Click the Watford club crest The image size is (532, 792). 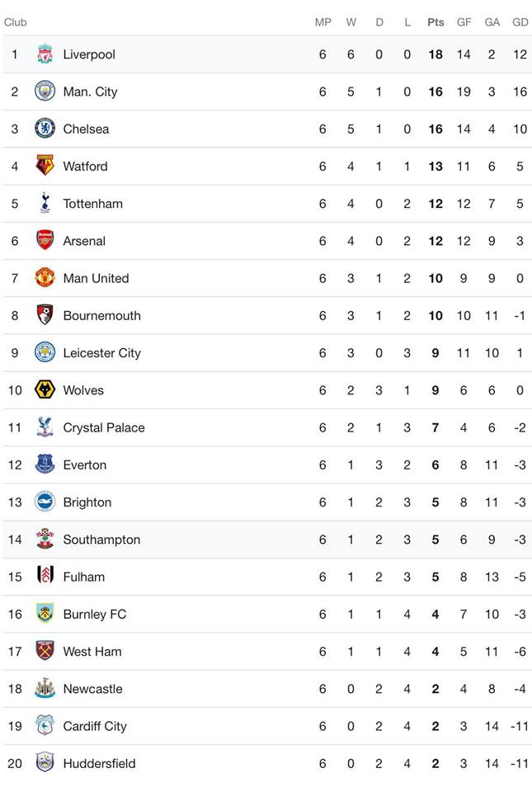45,166
